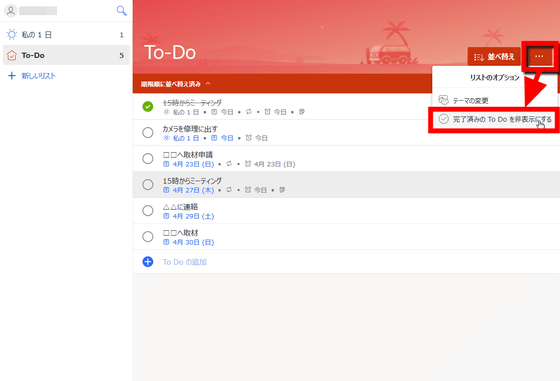Click the リストのオプション menu header
The height and width of the screenshot is (381, 560).
(x=494, y=77)
